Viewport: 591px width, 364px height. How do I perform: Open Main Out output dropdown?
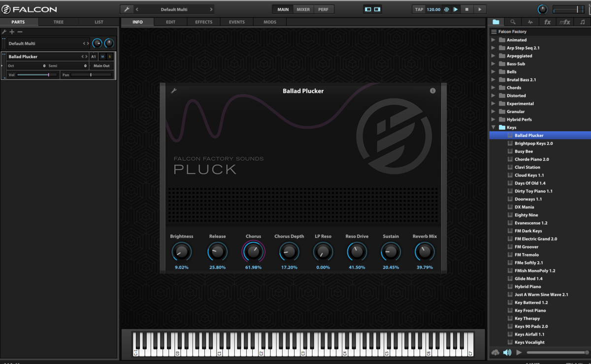pyautogui.click(x=102, y=66)
